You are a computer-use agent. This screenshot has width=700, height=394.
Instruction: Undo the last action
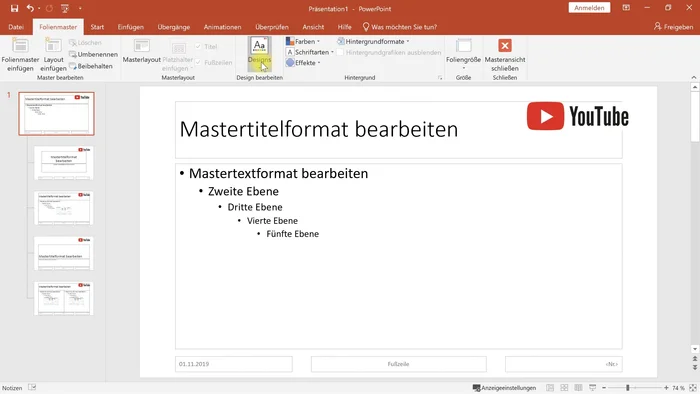tap(29, 8)
